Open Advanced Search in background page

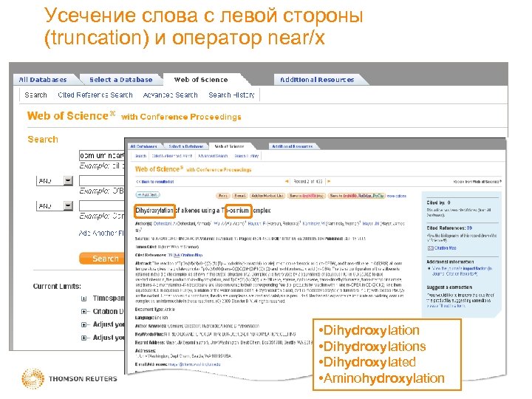[x=170, y=95]
